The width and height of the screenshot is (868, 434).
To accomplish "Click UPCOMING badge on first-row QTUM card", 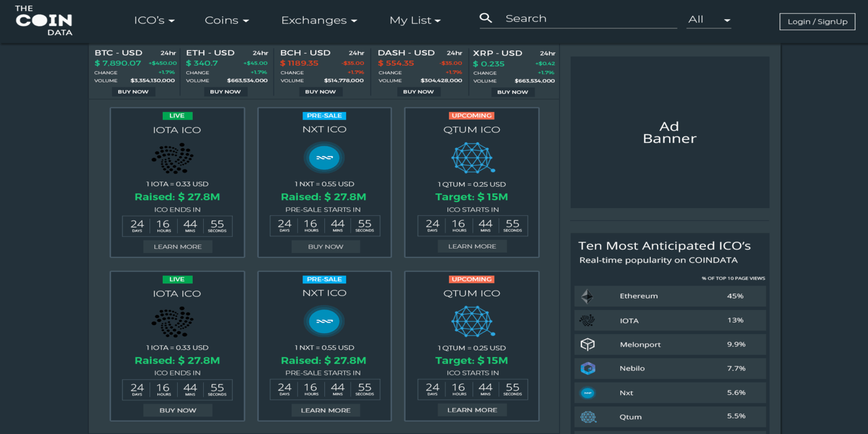I will click(x=471, y=116).
